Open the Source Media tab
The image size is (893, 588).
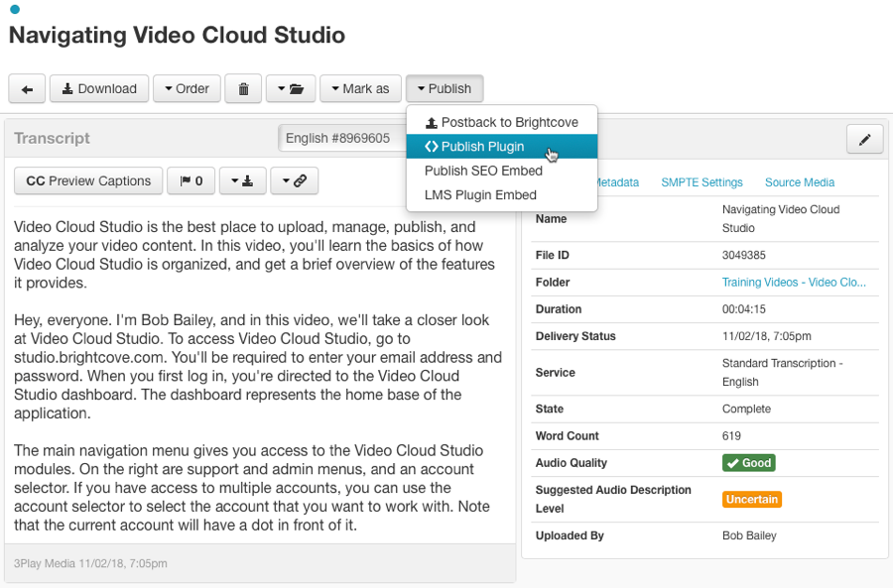tap(799, 182)
